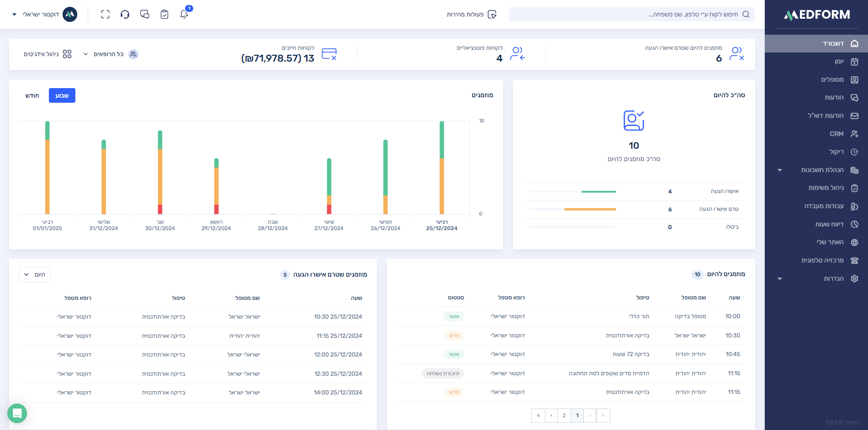Click the MEDFORM logo
This screenshot has height=430, width=868.
point(817,15)
